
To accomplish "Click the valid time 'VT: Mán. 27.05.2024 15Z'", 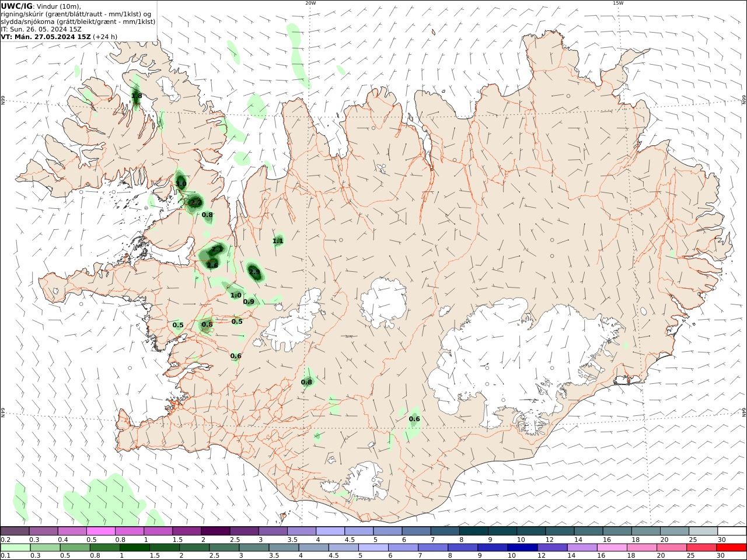I will tap(46, 37).
